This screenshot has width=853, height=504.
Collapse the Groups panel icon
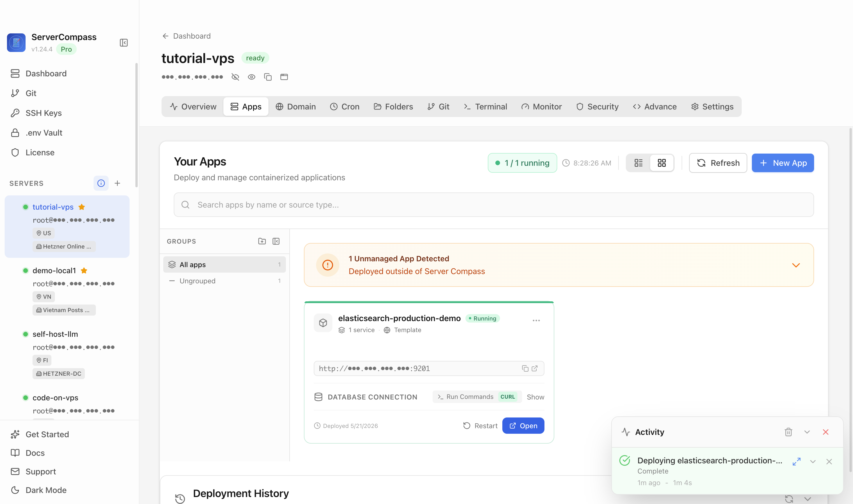pyautogui.click(x=276, y=241)
